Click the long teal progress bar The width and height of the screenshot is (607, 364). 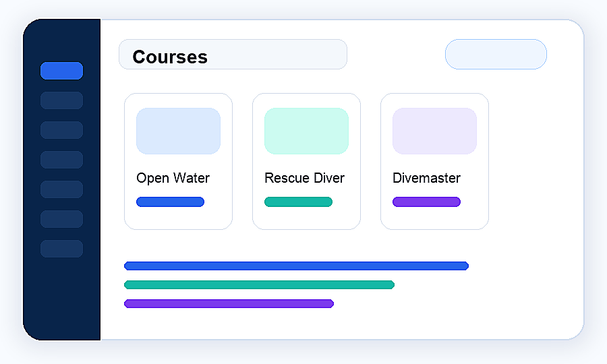pos(260,284)
